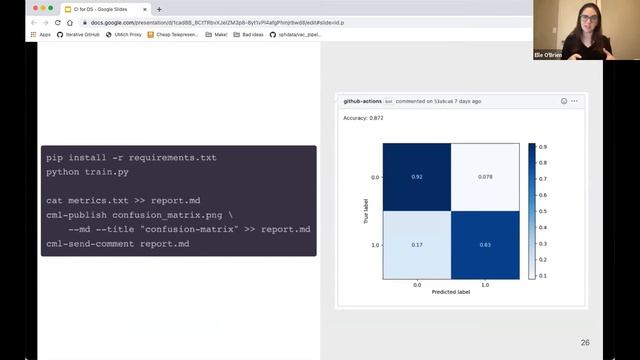
Task: Open the Cheap Telepresen... bookmark
Action: [x=173, y=35]
